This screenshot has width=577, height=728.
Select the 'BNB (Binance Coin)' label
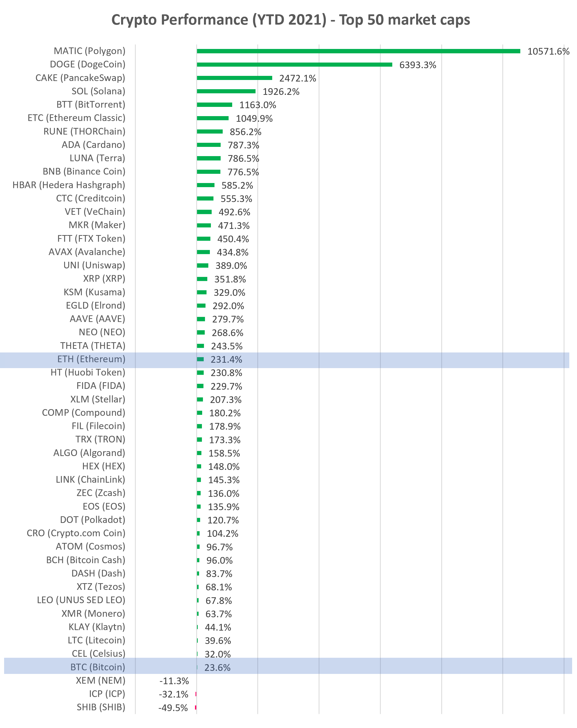pyautogui.click(x=84, y=171)
